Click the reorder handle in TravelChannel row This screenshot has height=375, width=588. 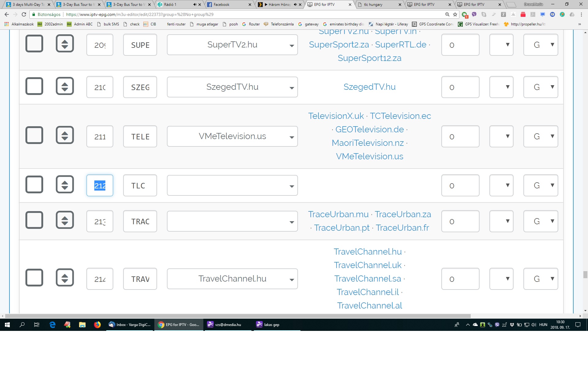tap(65, 278)
